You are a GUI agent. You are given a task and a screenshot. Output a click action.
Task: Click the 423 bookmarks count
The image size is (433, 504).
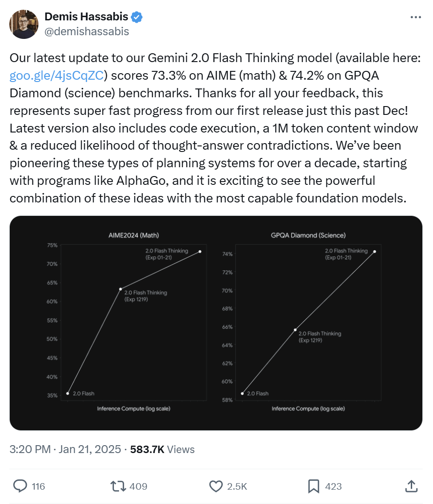click(333, 486)
